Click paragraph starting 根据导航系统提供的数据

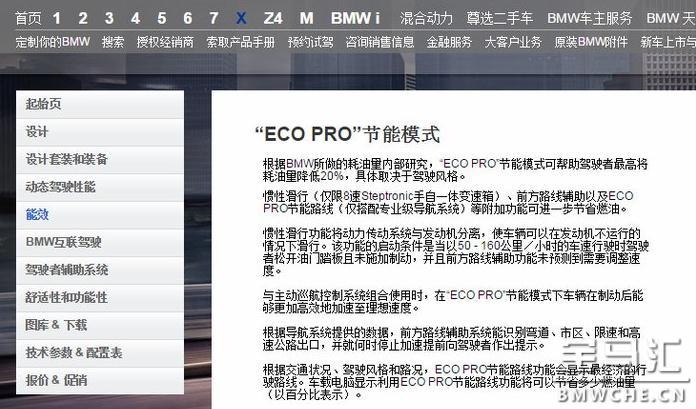[x=452, y=338]
